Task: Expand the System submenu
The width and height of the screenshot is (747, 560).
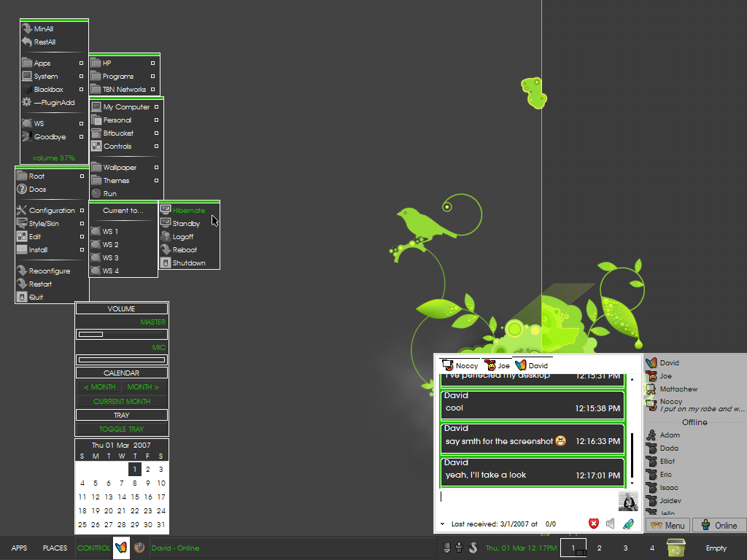Action: (81, 76)
